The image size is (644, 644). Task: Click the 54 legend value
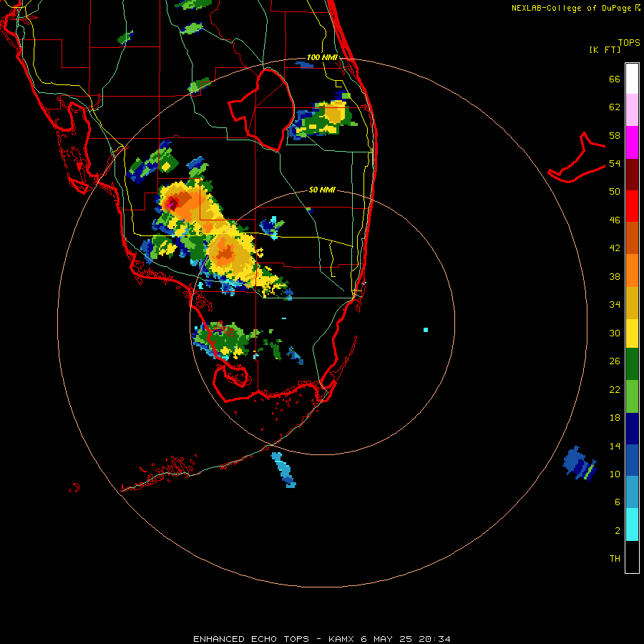[615, 163]
